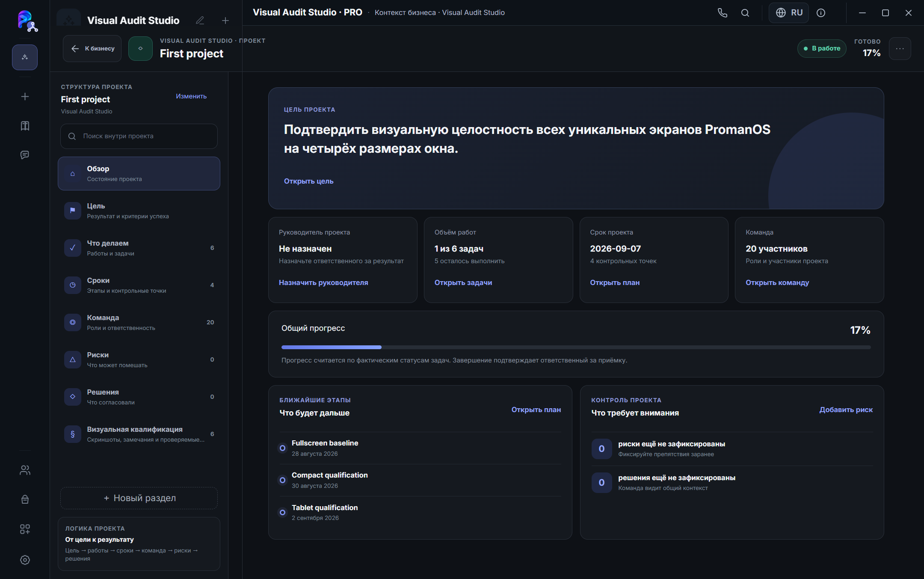
Task: Click the pencil edit icon next to Visual Audit Studio
Action: pos(200,20)
